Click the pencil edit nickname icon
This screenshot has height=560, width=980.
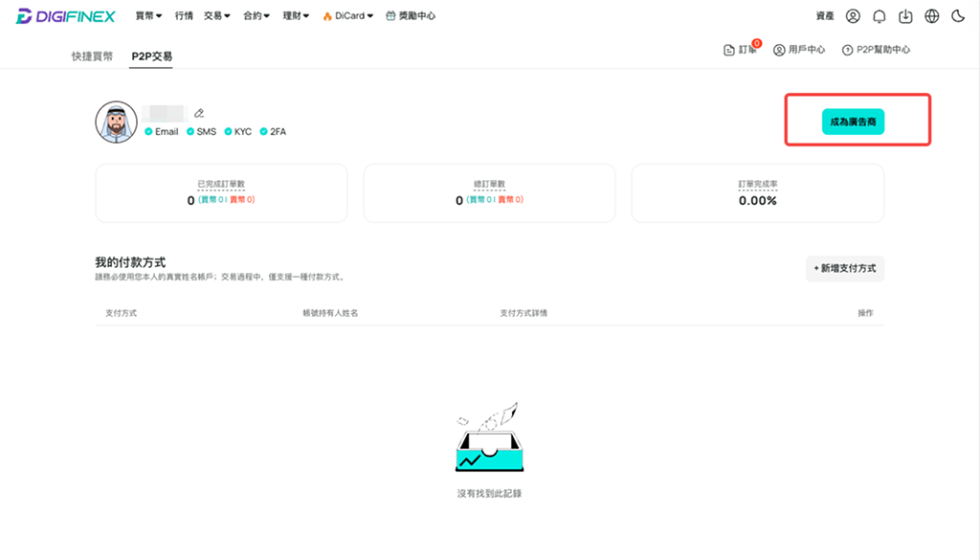click(199, 113)
